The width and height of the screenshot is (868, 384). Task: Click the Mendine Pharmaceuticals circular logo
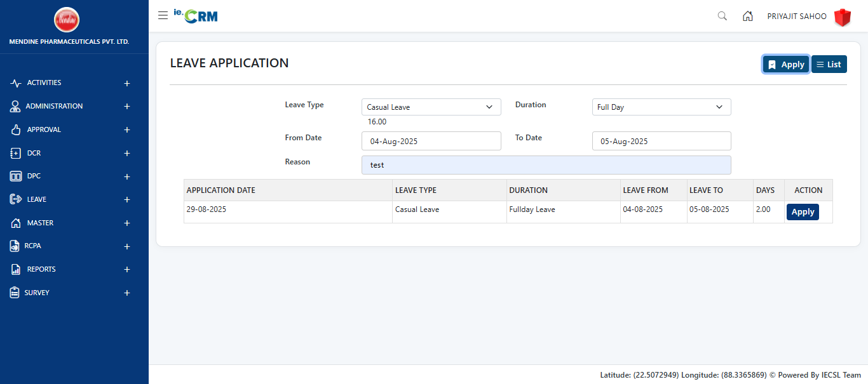(67, 20)
